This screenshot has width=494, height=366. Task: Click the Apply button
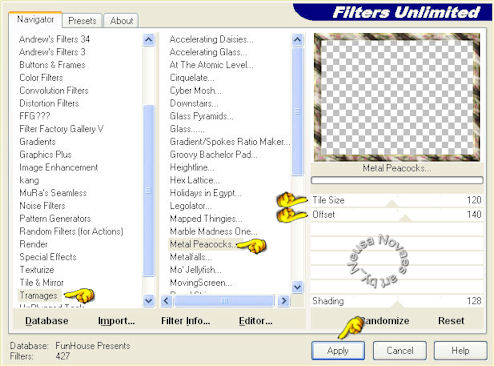point(338,351)
